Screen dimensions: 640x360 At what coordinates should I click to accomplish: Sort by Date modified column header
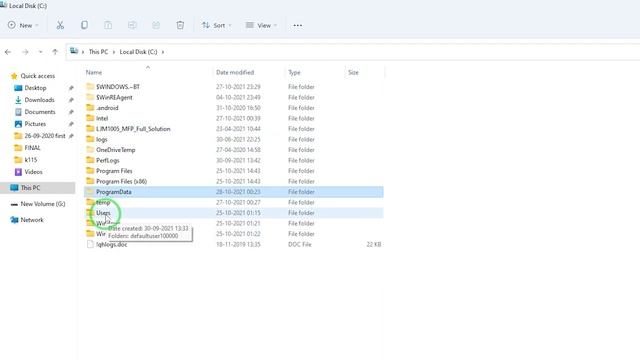235,72
